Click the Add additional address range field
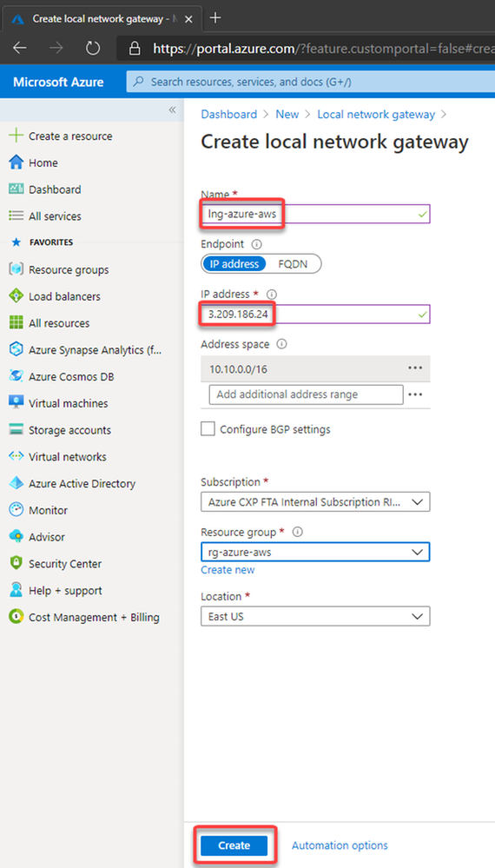 coord(307,394)
